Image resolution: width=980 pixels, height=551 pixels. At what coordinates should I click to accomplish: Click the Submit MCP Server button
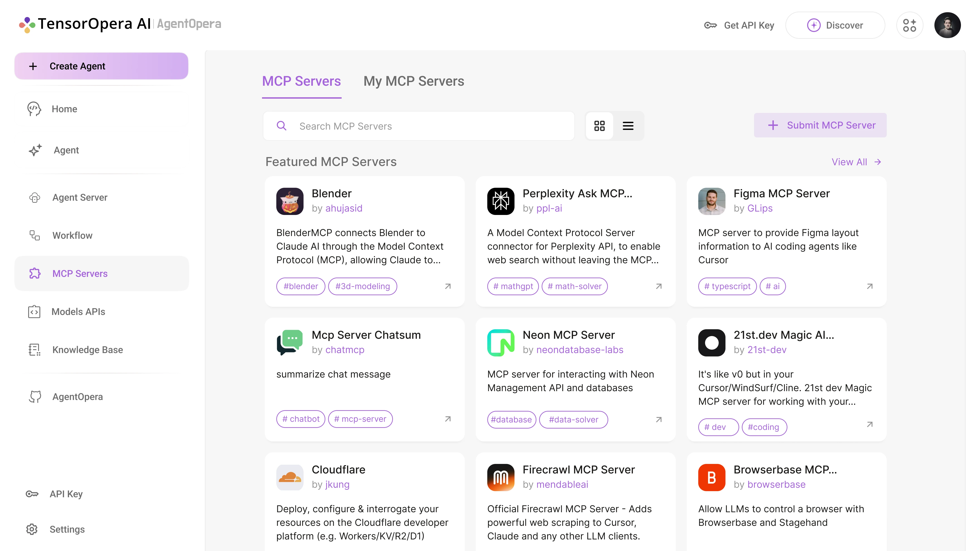[x=820, y=125]
